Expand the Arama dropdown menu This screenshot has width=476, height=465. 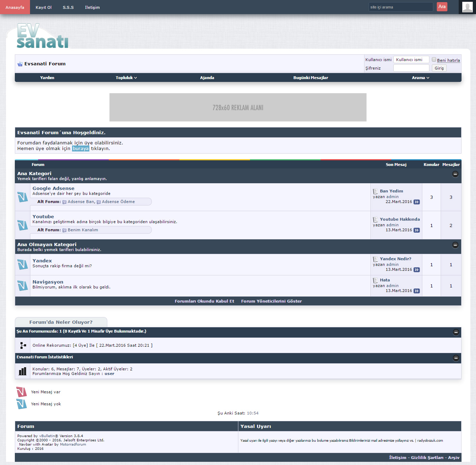(420, 78)
